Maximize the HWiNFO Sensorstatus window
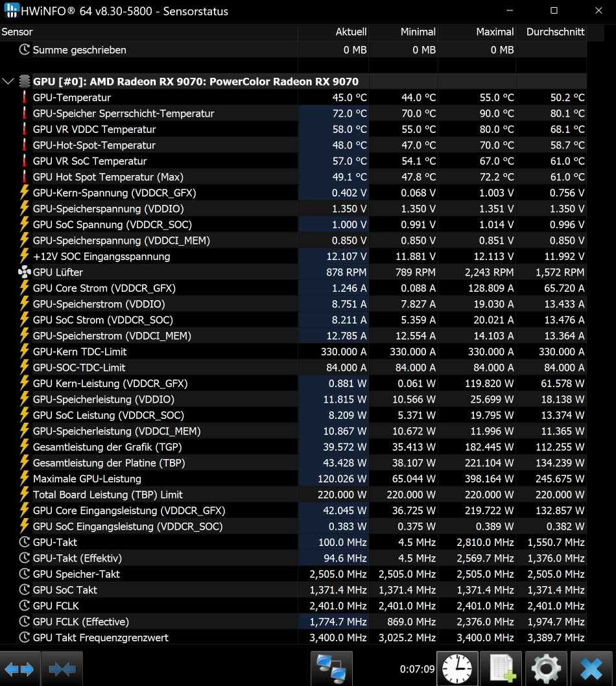The height and width of the screenshot is (686, 616). point(554,10)
